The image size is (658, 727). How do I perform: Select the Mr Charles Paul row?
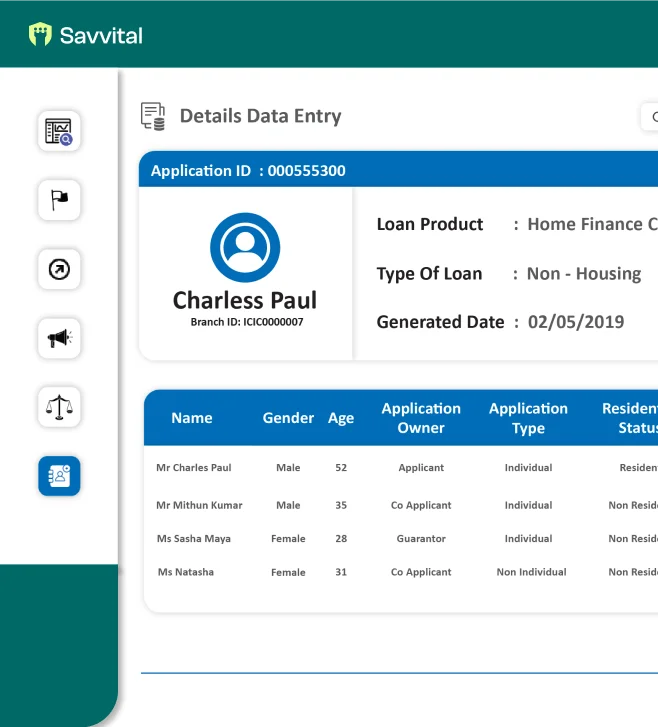point(194,467)
